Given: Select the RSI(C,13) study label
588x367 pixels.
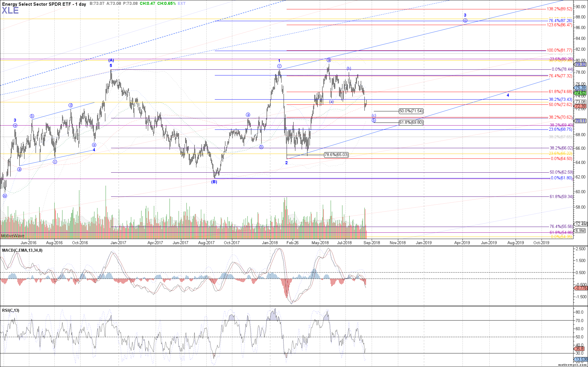Looking at the screenshot, I should (11, 310).
